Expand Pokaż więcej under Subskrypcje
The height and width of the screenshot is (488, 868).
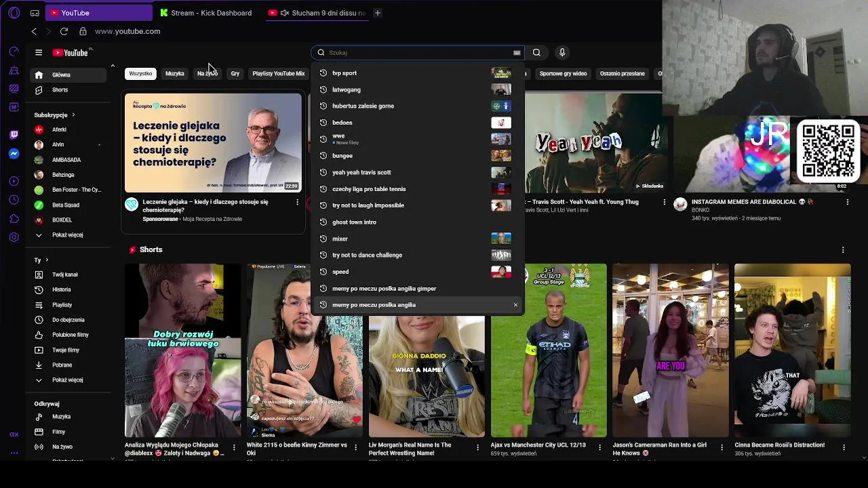[68, 235]
